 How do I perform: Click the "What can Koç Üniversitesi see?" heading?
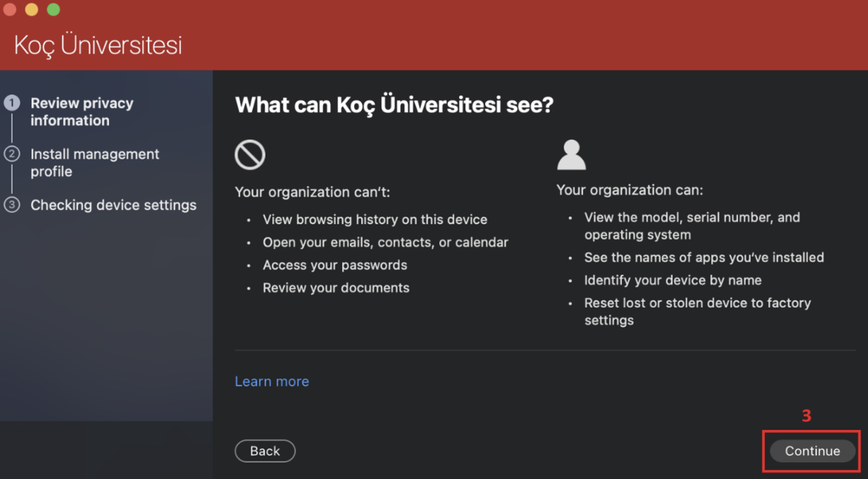click(x=394, y=105)
